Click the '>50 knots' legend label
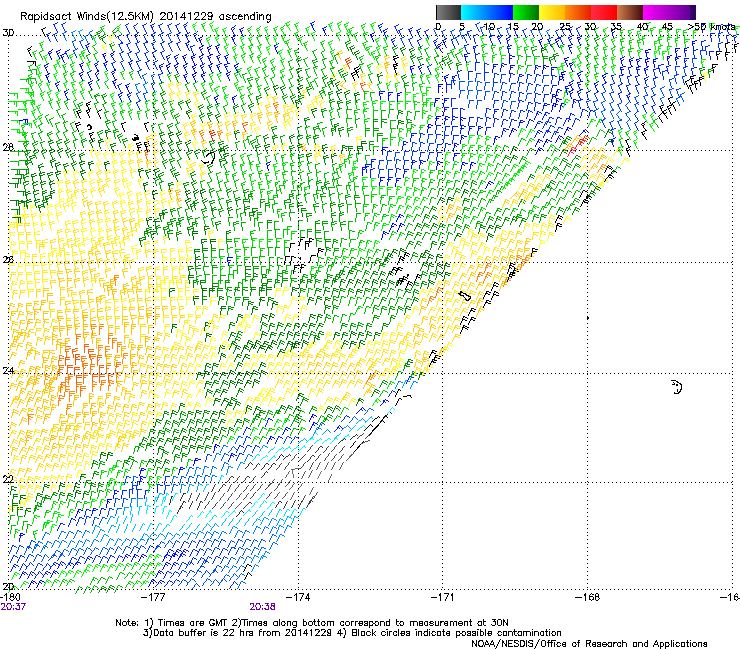740x650 pixels. click(712, 26)
